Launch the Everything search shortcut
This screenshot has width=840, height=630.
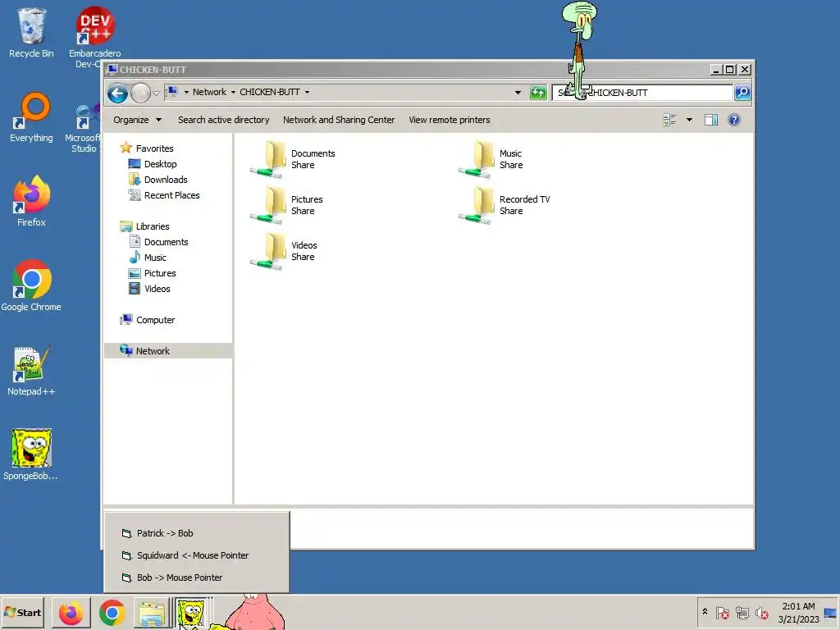[31, 118]
